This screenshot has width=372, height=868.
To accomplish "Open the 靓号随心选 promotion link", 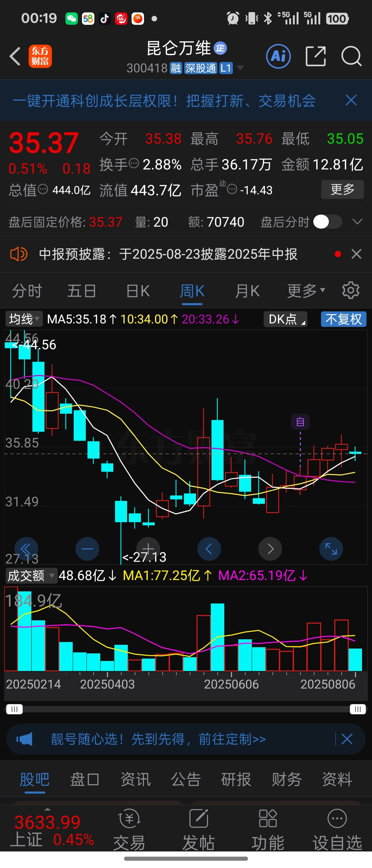I will point(158,739).
